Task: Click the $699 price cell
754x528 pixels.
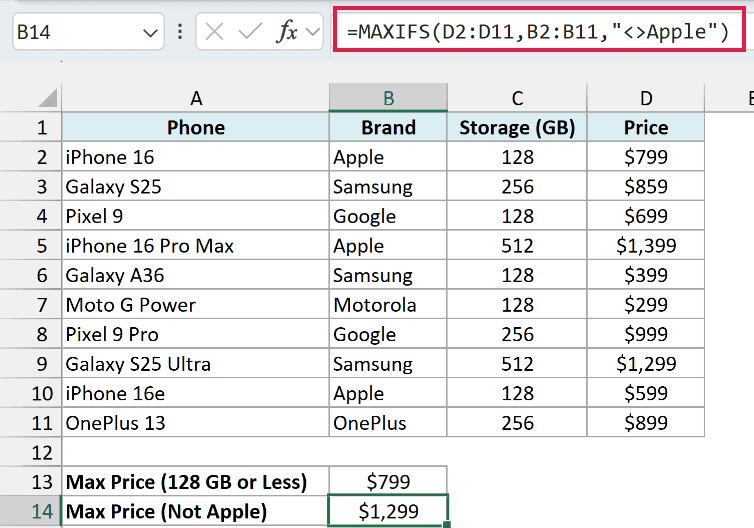Action: [646, 216]
